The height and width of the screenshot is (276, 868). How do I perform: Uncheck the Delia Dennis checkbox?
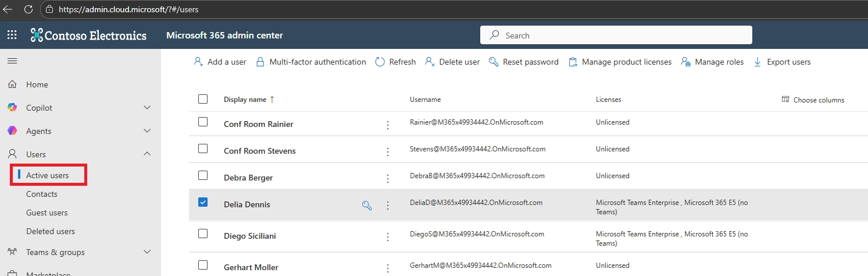click(203, 202)
